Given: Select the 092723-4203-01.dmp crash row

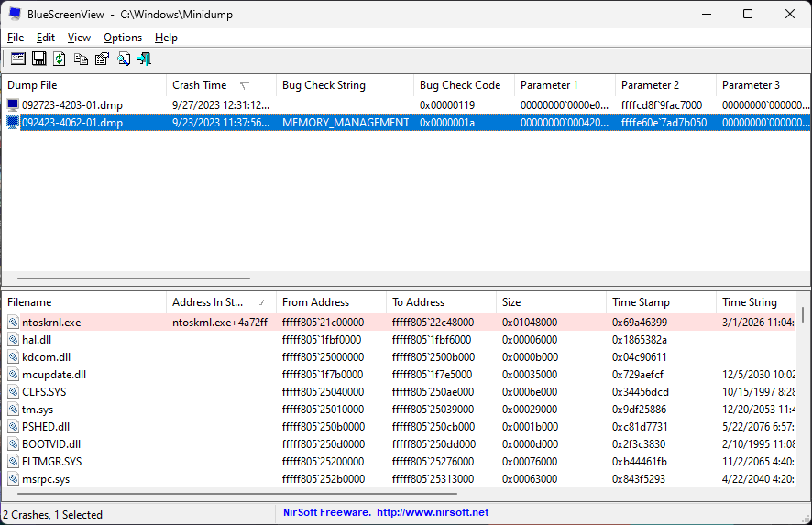Looking at the screenshot, I should coord(72,105).
